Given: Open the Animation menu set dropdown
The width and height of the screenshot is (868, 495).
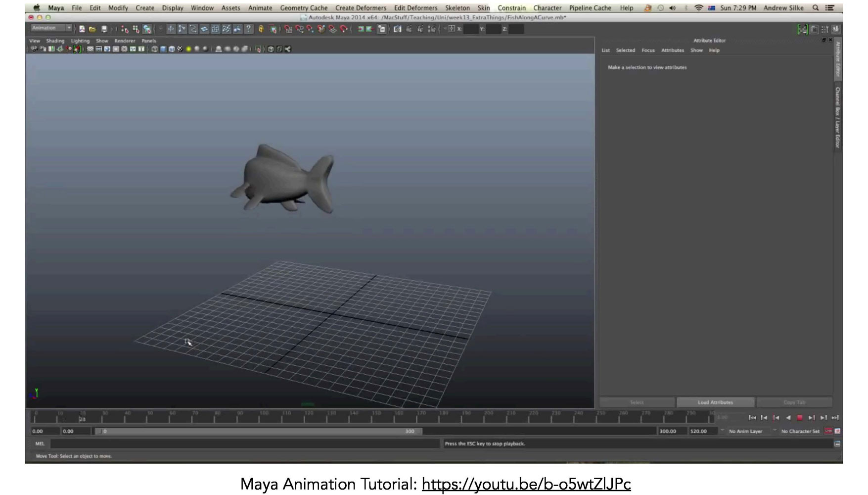Looking at the screenshot, I should 51,28.
